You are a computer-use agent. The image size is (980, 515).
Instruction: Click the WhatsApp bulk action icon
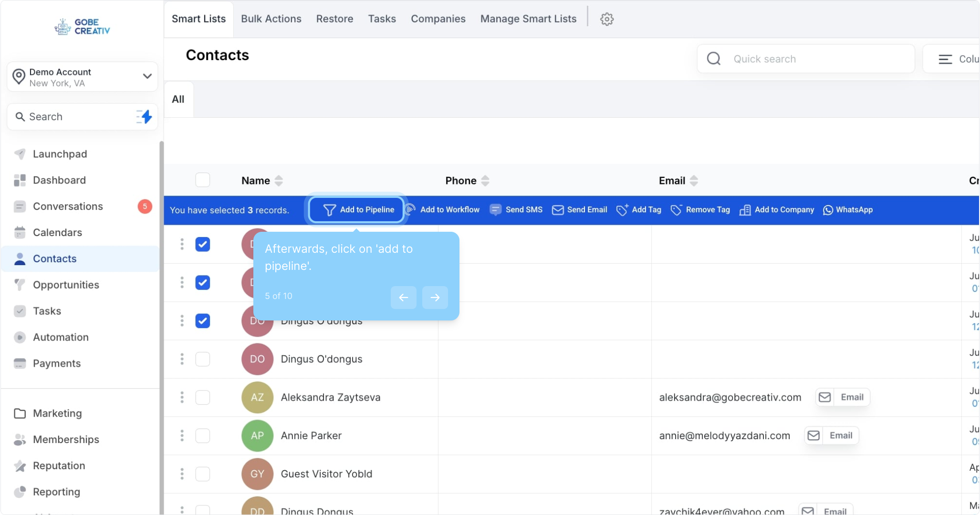[x=828, y=210]
